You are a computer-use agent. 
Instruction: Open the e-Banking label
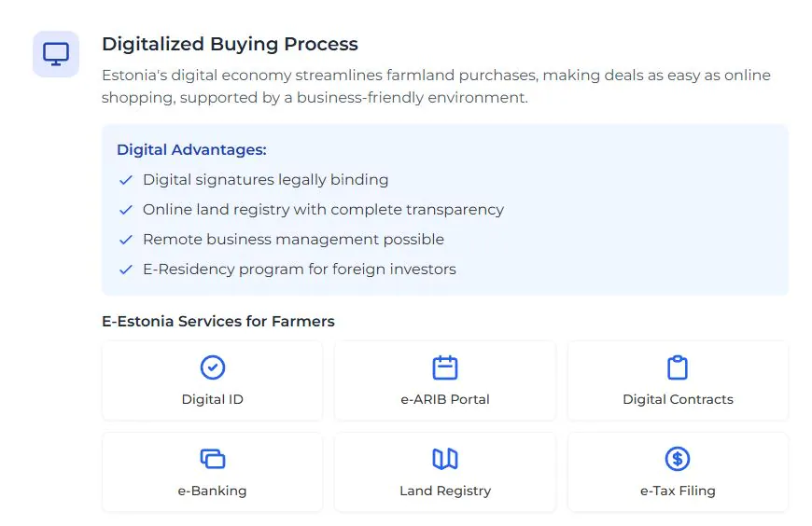coord(212,491)
